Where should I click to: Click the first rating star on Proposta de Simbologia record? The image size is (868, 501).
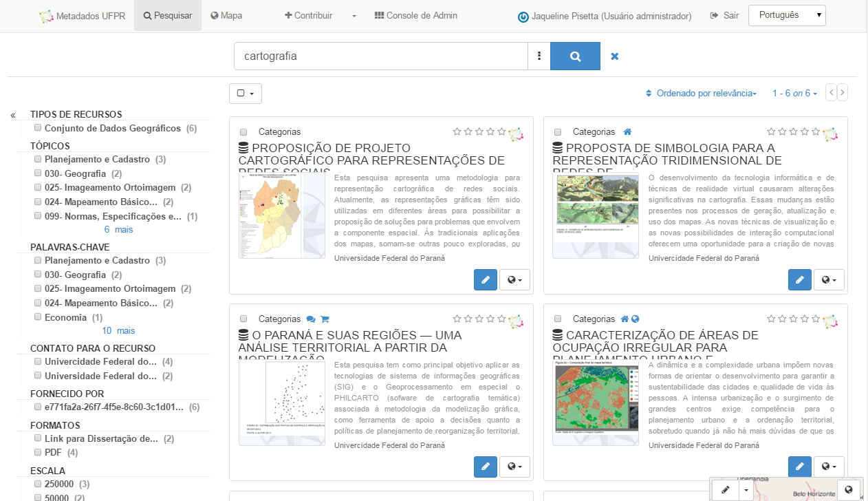[x=771, y=131]
